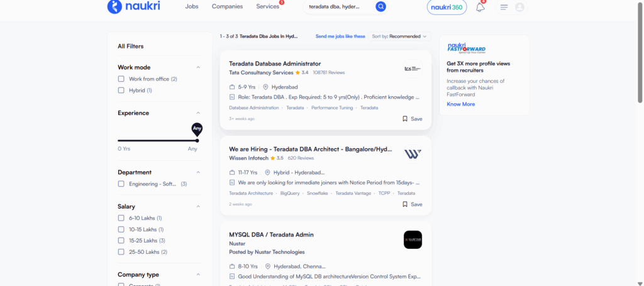
Task: Open the notifications bell
Action: 480,8
